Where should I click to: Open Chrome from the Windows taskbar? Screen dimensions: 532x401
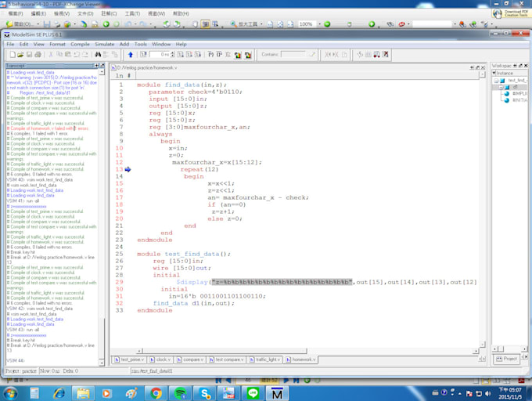pos(156,392)
